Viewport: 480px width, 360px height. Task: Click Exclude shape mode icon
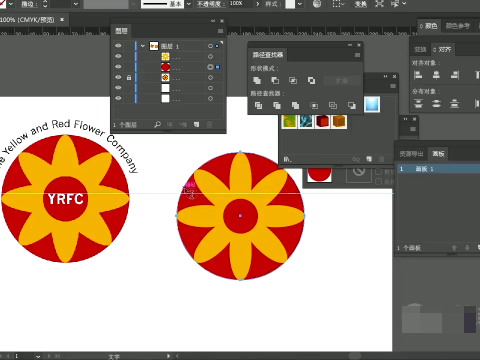311,80
